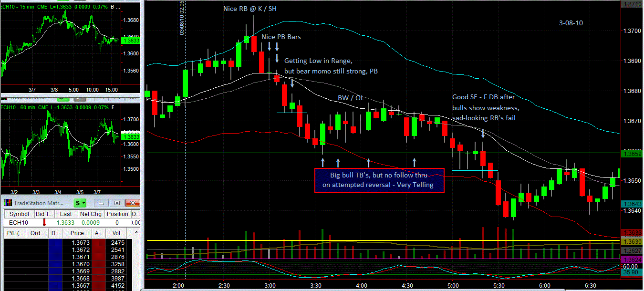Click the red ask cell at price 1.3670
This screenshot has width=644, height=291.
tap(99, 264)
